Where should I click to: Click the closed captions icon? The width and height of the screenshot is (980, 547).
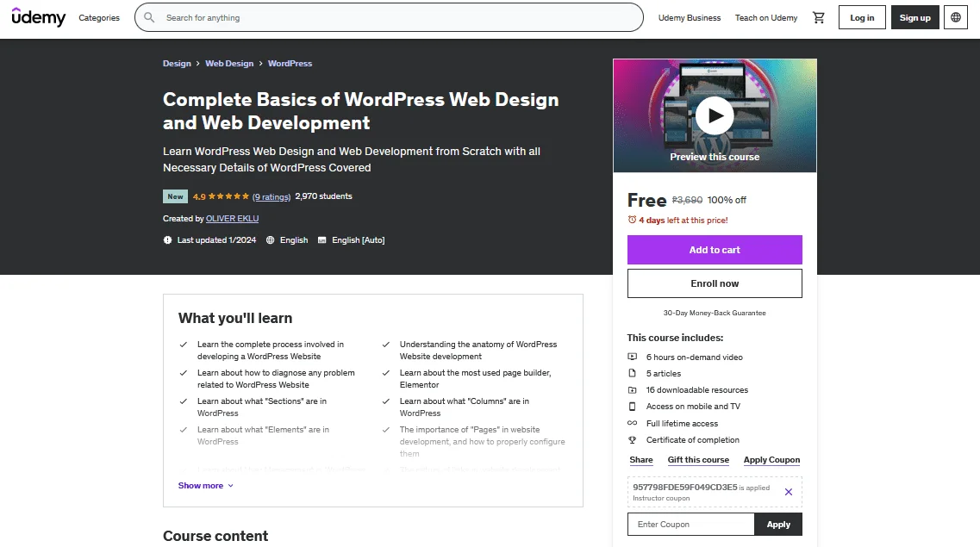click(x=321, y=239)
